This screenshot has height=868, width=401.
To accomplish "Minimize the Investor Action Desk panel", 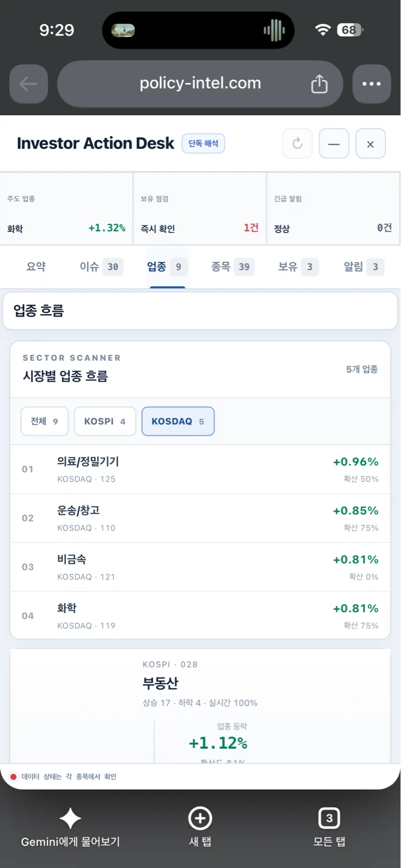I will coord(334,143).
